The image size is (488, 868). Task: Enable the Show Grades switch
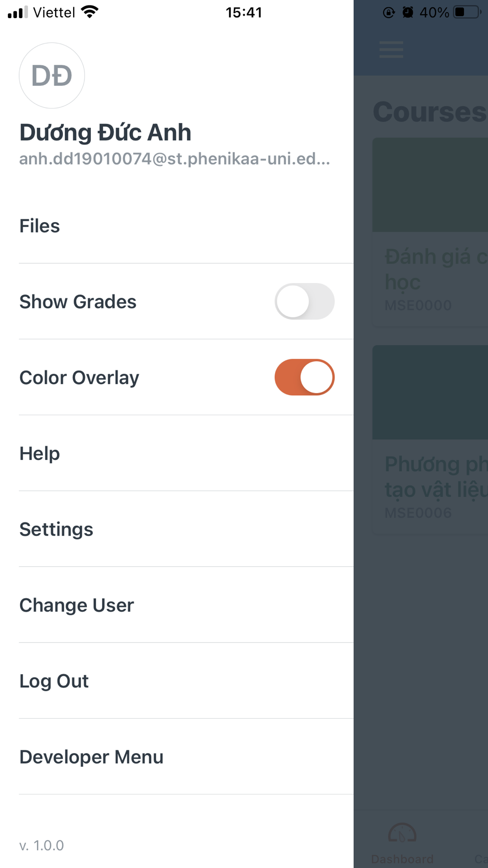click(x=305, y=301)
